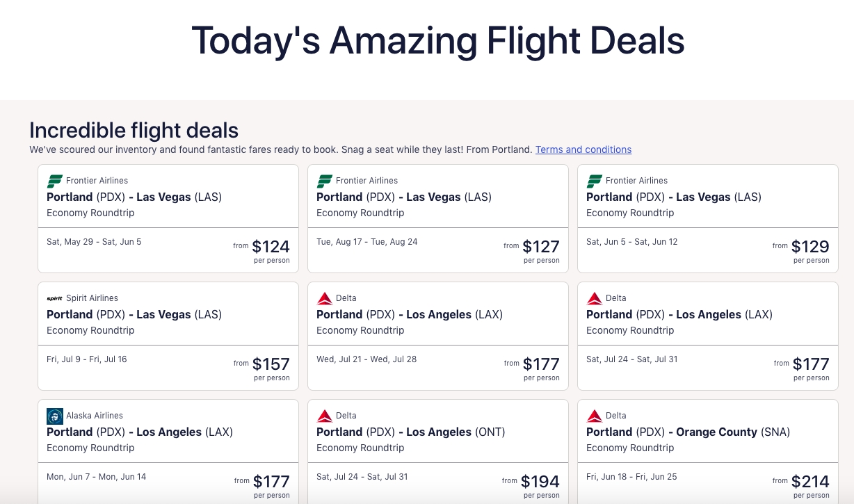Choose the $127 Aug 17 Las Vegas price
Screen dimensions: 854x504
click(x=541, y=246)
